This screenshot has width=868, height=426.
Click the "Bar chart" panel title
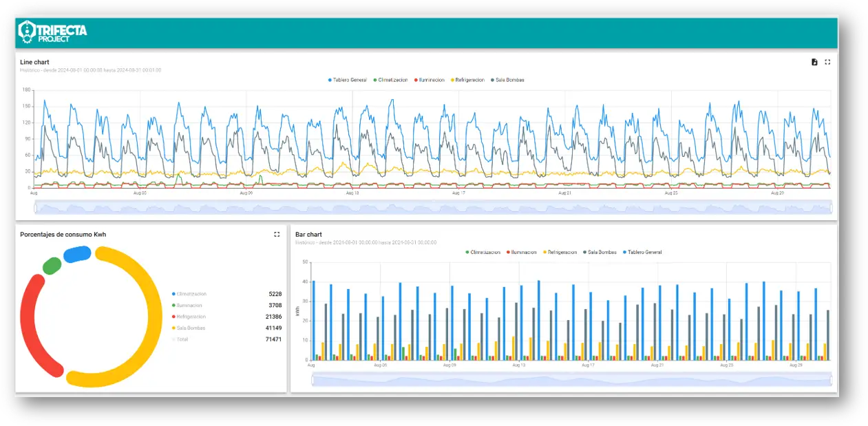pyautogui.click(x=308, y=235)
